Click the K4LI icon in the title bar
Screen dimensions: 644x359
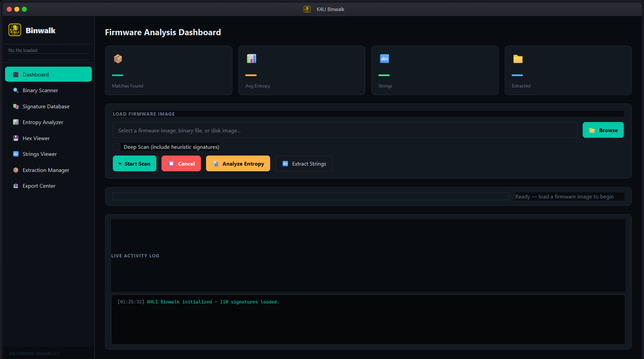click(x=307, y=9)
